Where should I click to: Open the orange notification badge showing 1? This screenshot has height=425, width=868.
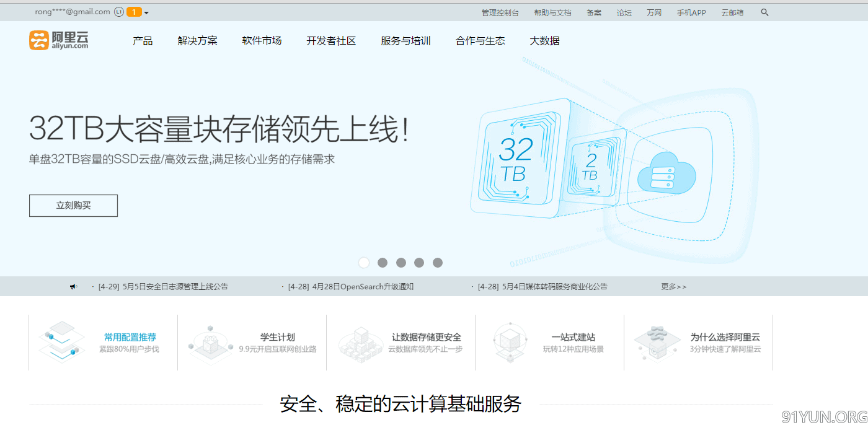point(134,12)
